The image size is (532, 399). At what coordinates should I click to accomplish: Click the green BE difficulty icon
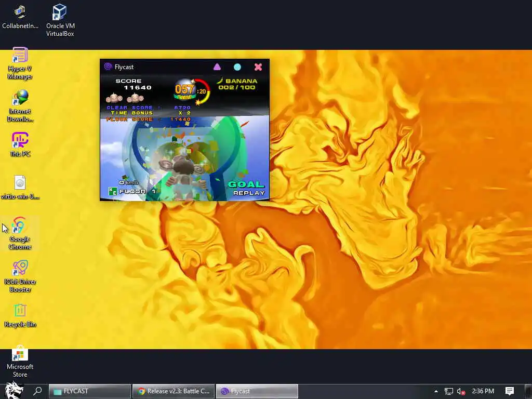point(113,191)
